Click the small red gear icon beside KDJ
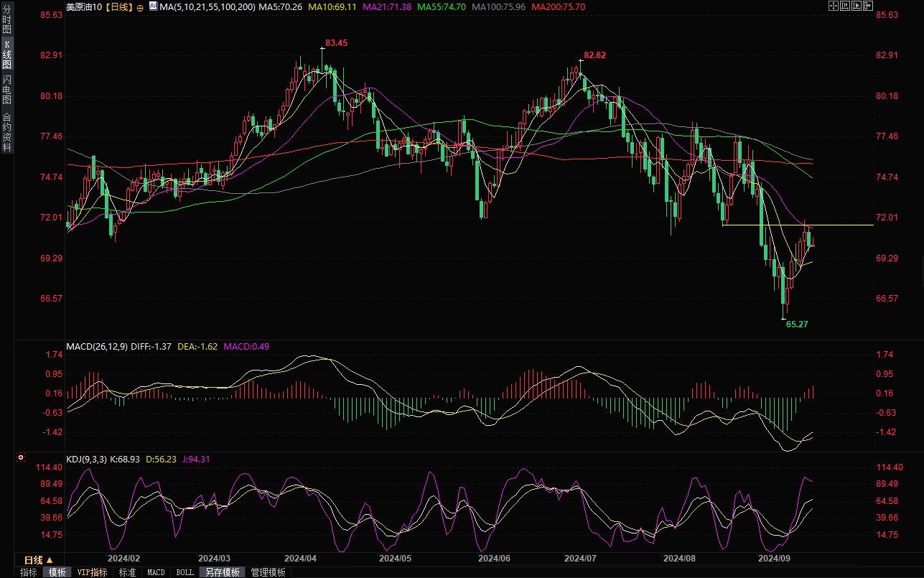 (x=21, y=457)
